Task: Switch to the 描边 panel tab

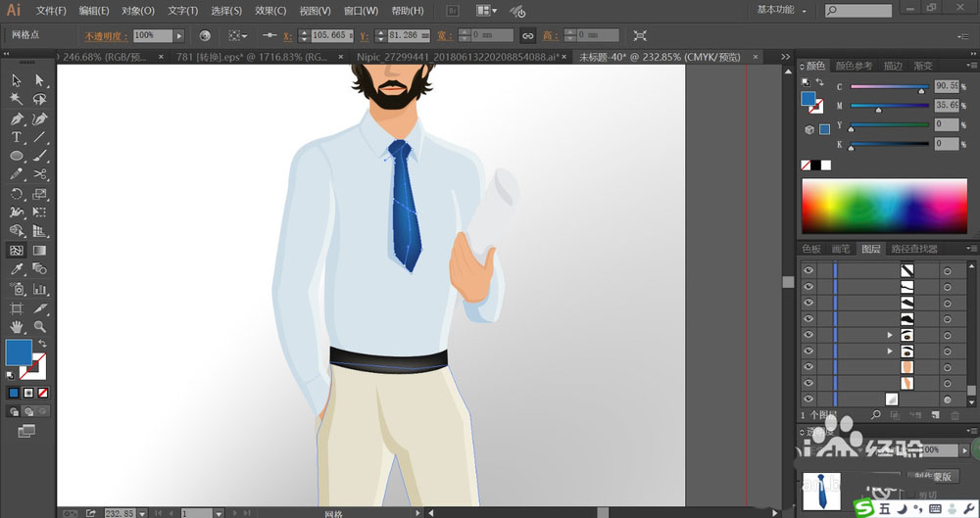Action: pyautogui.click(x=893, y=66)
